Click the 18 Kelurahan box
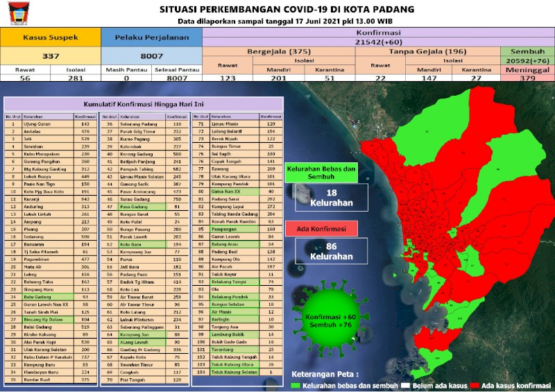Screen dimensions: 555x392 click(332, 197)
